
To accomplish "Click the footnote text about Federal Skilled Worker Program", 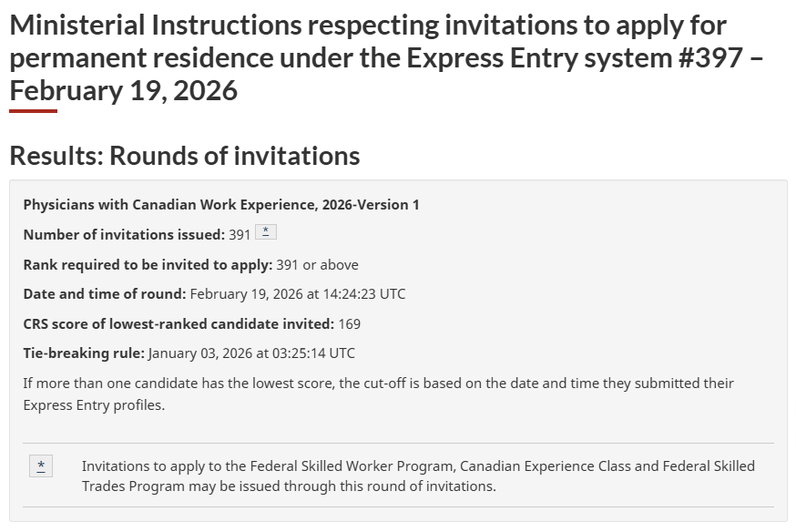I will [x=418, y=476].
